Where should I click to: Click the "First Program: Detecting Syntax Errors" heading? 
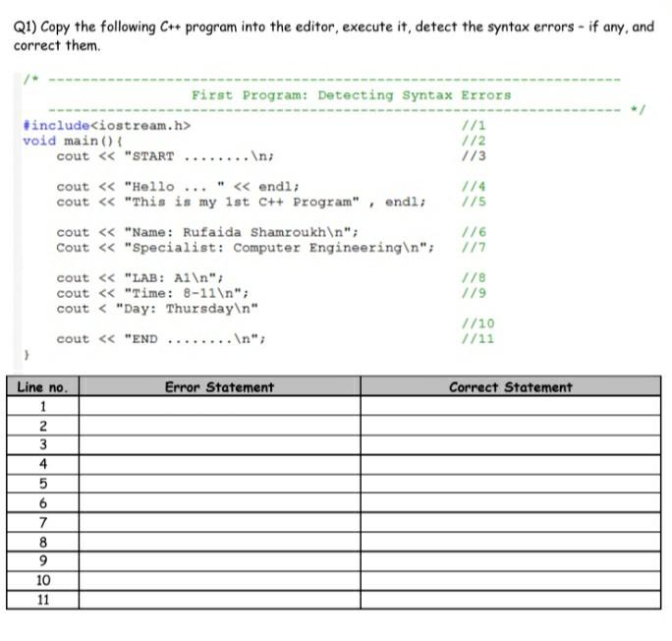(352, 95)
